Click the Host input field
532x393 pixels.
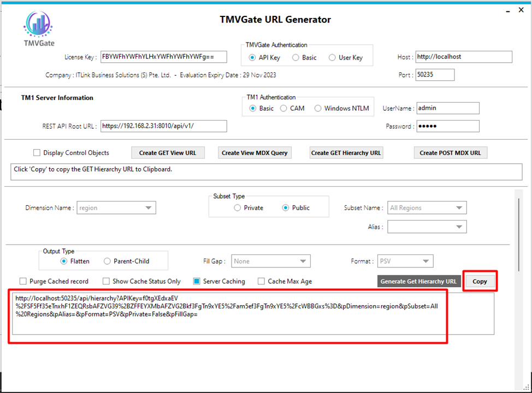pyautogui.click(x=464, y=57)
